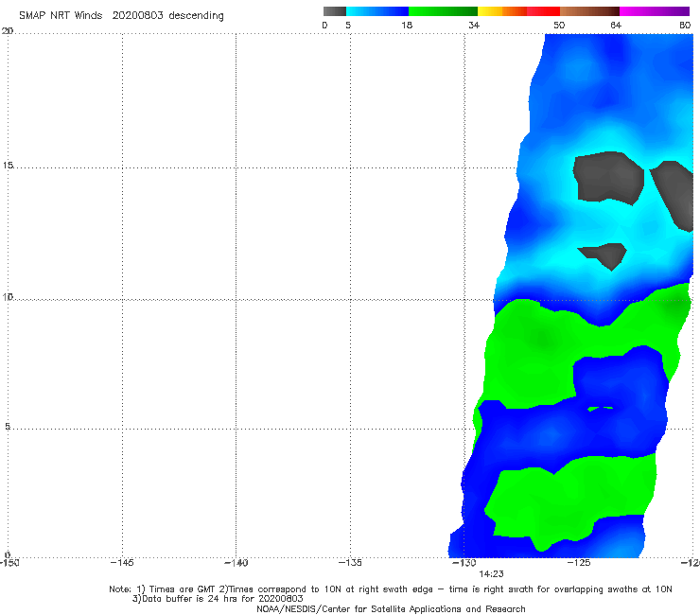
Task: Click the 'SMAP NRT Winds 20200803 descending' title
Action: (x=121, y=15)
